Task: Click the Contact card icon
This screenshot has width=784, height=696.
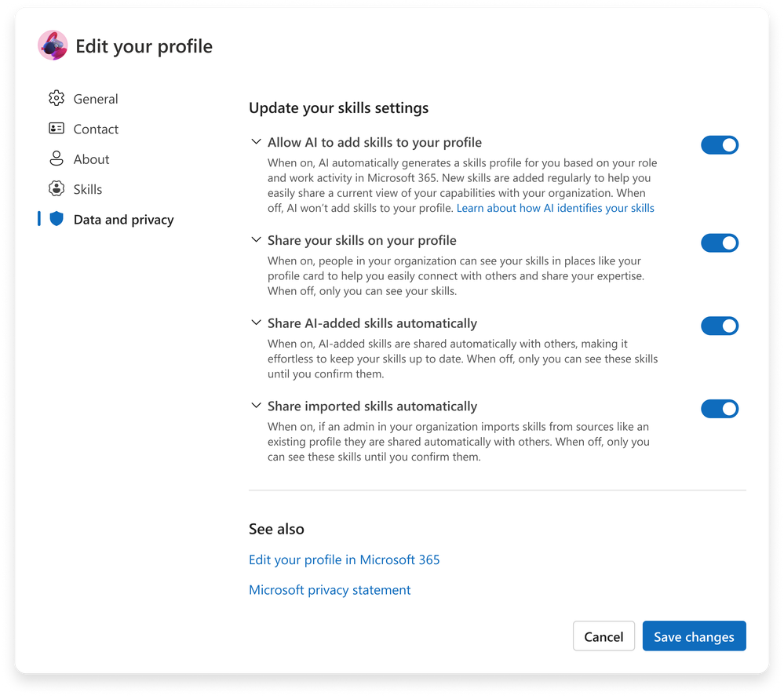Action: coord(56,129)
